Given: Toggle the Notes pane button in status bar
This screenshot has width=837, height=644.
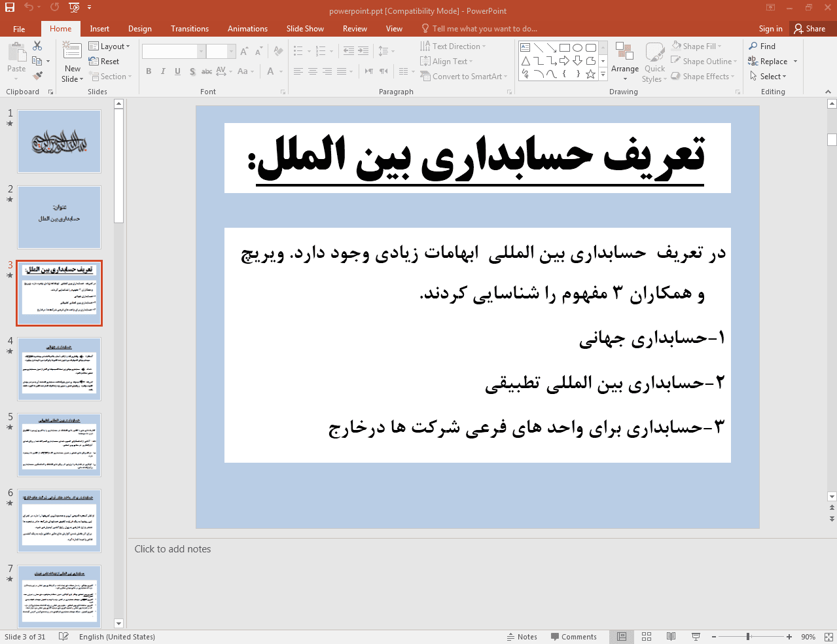Looking at the screenshot, I should click(522, 637).
